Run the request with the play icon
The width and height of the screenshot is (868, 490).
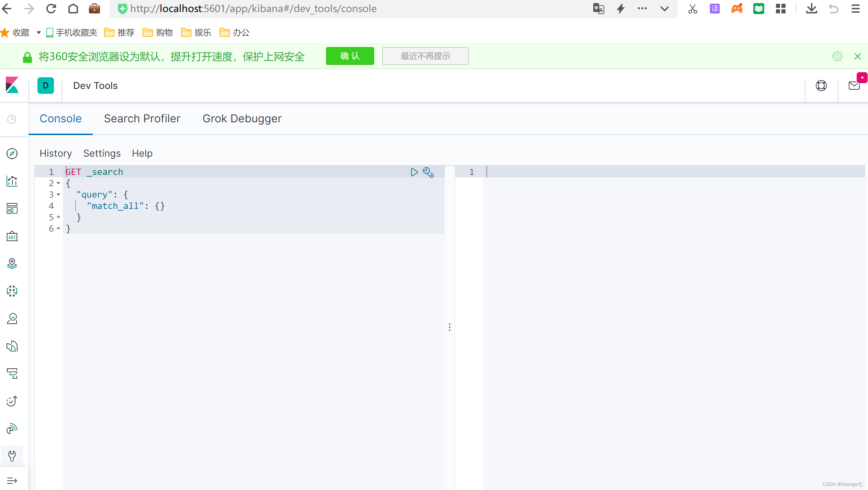coord(414,172)
